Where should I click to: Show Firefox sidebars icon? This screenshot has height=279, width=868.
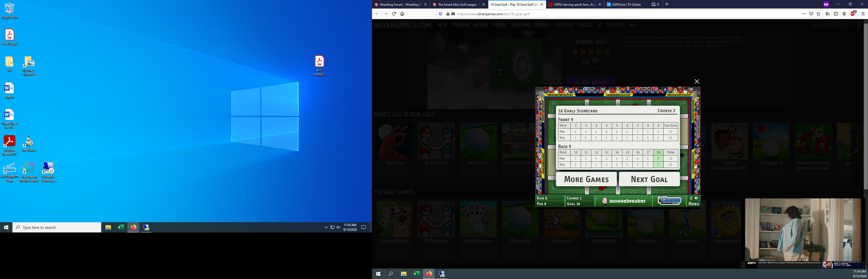pos(836,14)
